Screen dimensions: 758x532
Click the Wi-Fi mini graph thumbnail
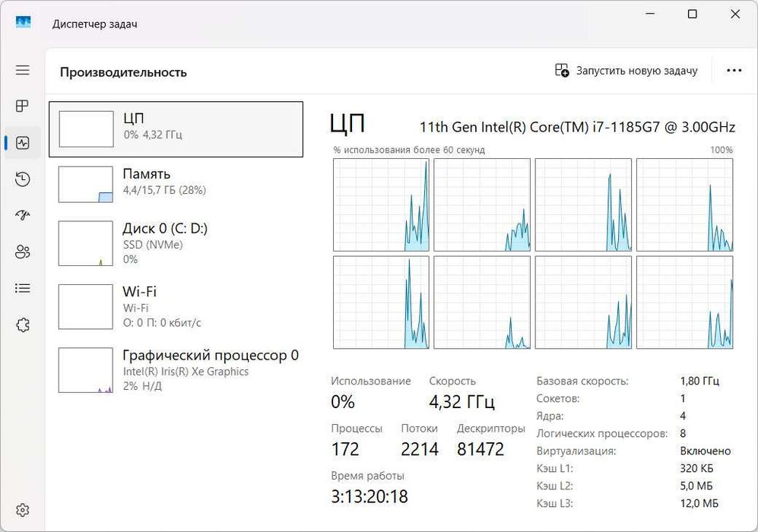point(86,306)
